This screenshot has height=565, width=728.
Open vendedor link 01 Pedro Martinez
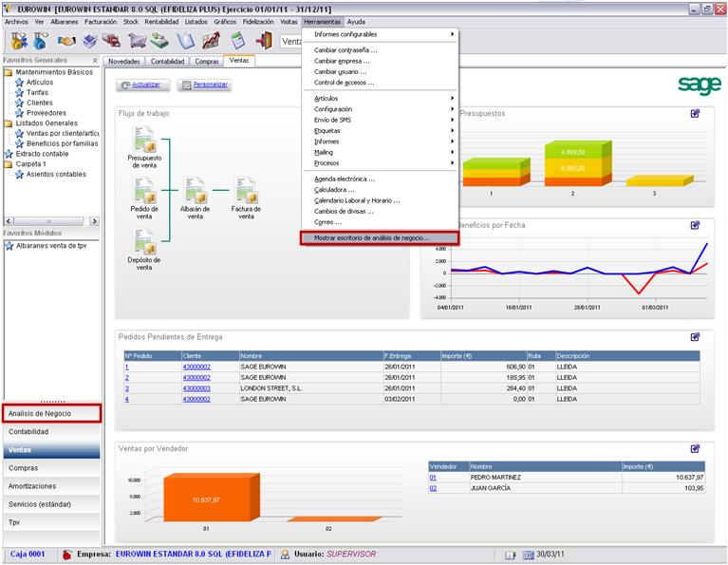pos(433,478)
